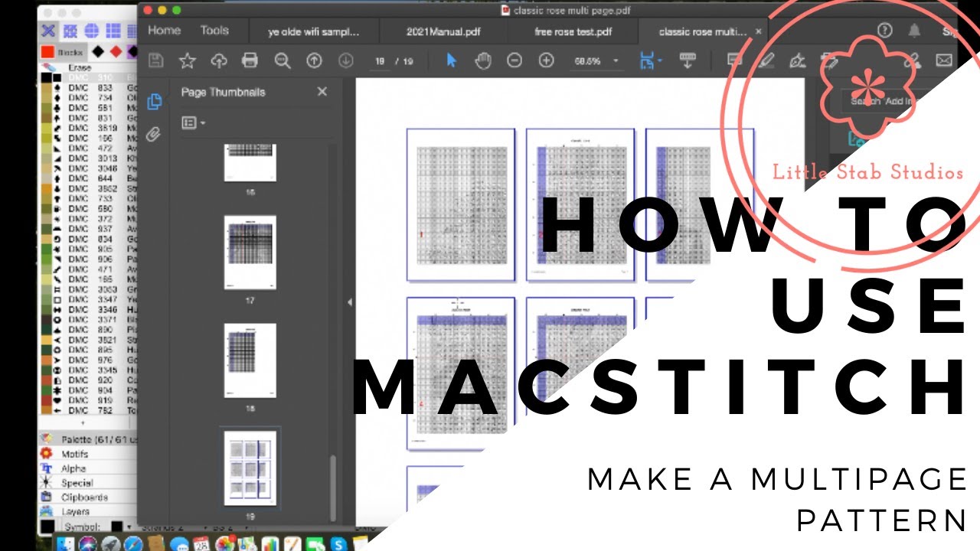Open Safari from the dock
This screenshot has width=980, height=551.
point(132,543)
